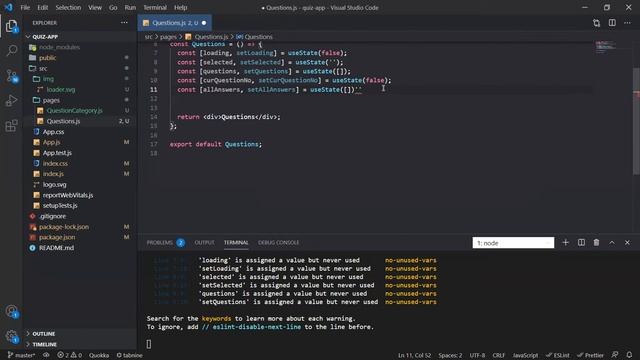Image resolution: width=640 pixels, height=360 pixels.
Task: Open notifications bell in status bar
Action: [629, 355]
